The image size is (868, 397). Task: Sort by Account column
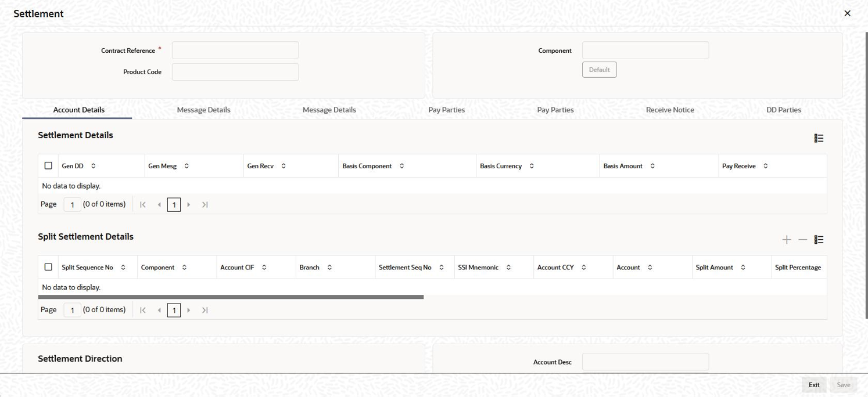point(650,268)
